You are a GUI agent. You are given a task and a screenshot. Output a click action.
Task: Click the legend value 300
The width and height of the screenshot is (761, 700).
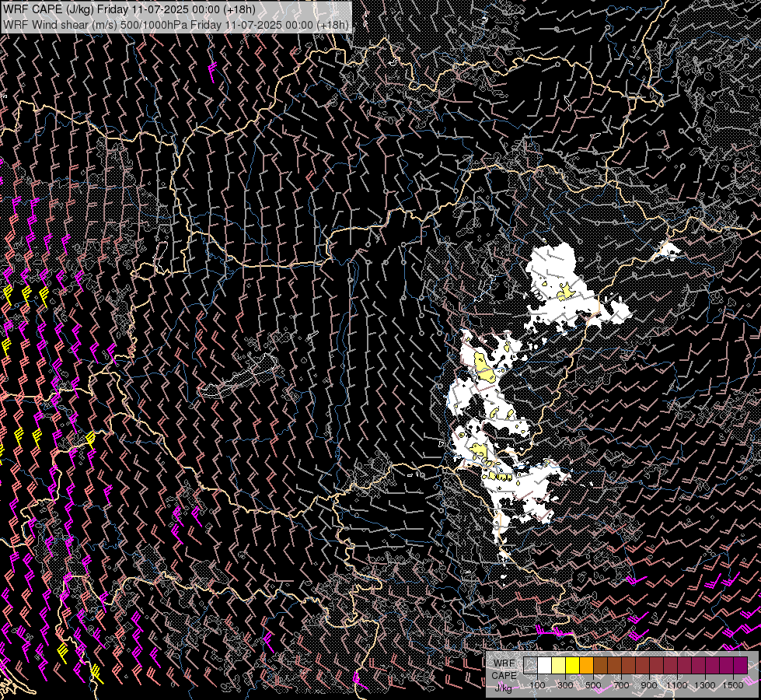[x=565, y=685]
